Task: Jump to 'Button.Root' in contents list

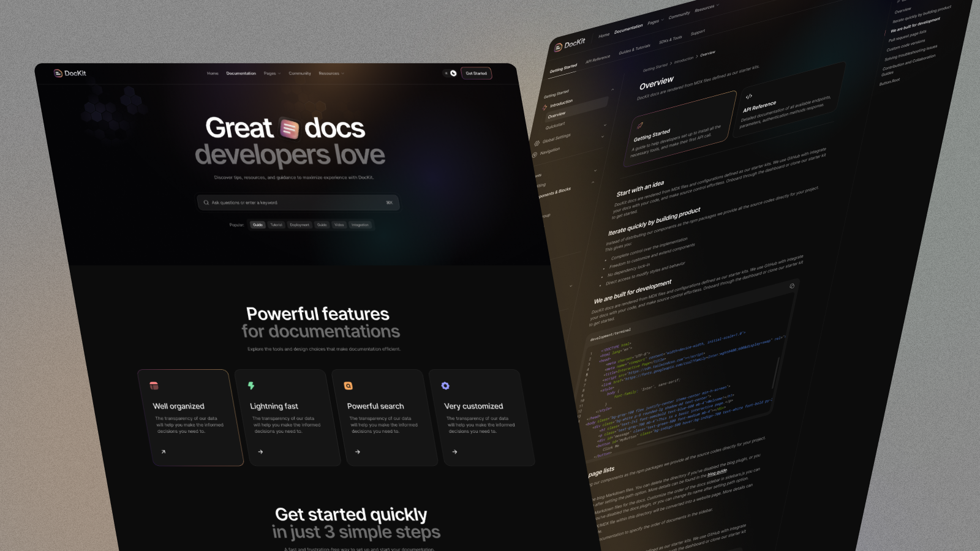Action: point(889,81)
